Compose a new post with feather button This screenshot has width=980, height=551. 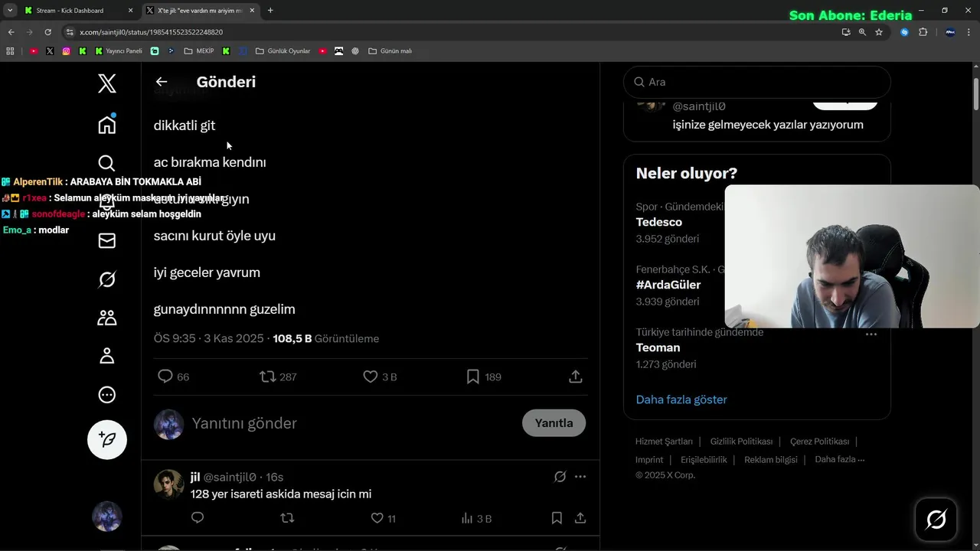click(107, 439)
